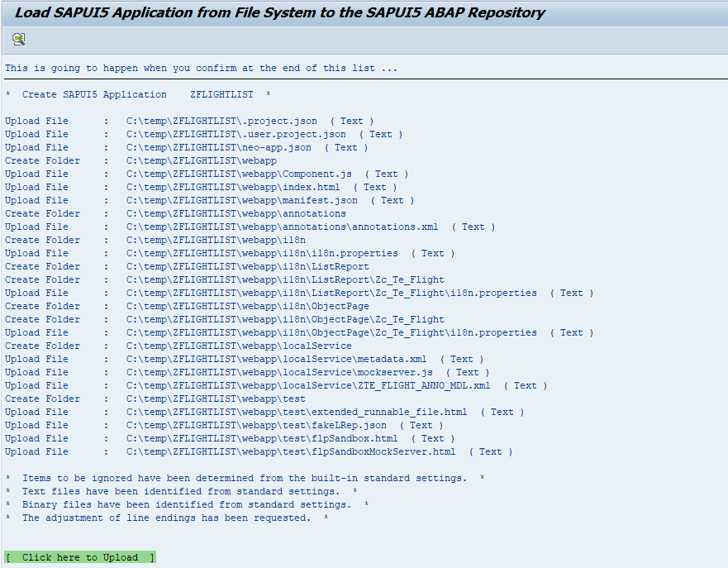
Task: Select the mockserver.js upload line
Action: (x=247, y=373)
